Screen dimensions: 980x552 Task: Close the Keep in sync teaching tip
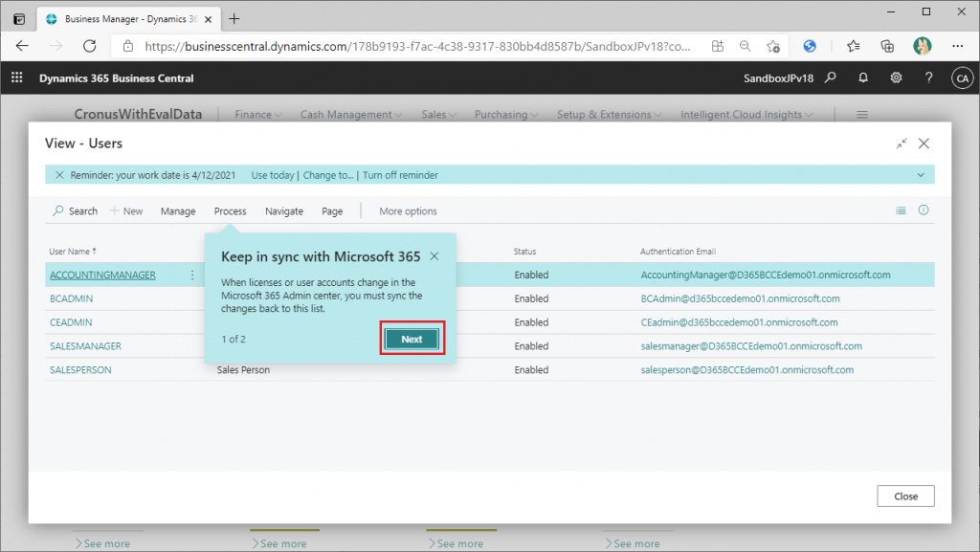(x=434, y=256)
